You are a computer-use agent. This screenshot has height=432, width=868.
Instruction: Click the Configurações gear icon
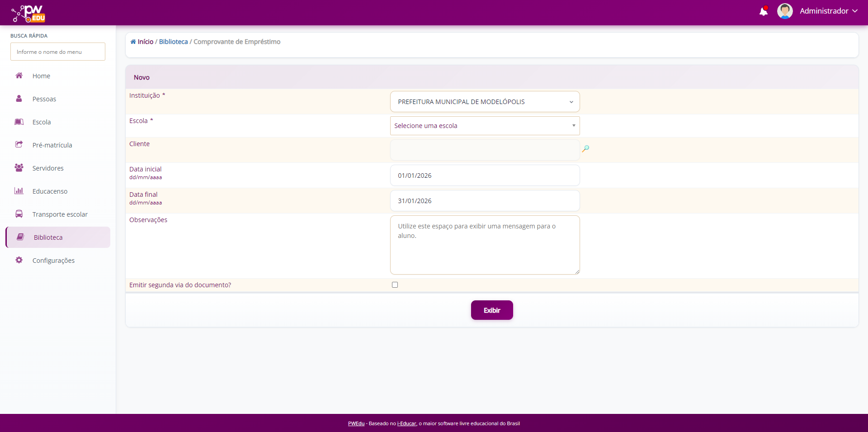(19, 260)
